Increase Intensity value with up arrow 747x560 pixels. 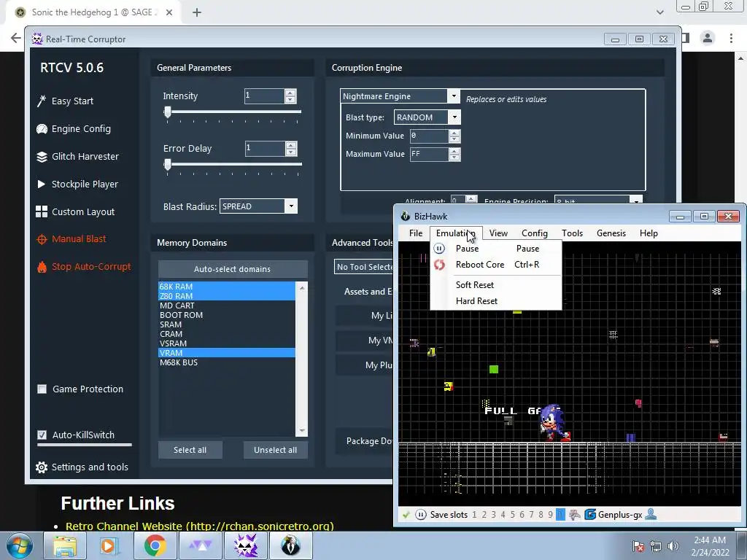[x=290, y=93]
